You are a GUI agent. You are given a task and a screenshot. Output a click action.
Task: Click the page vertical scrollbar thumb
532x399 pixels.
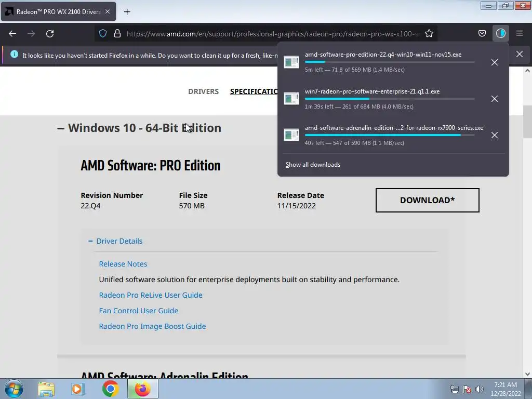(x=527, y=121)
